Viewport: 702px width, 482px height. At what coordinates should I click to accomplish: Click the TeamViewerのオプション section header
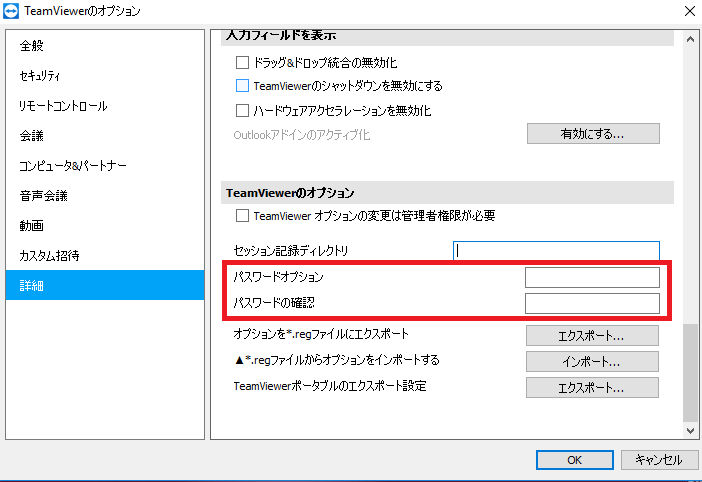[447, 193]
